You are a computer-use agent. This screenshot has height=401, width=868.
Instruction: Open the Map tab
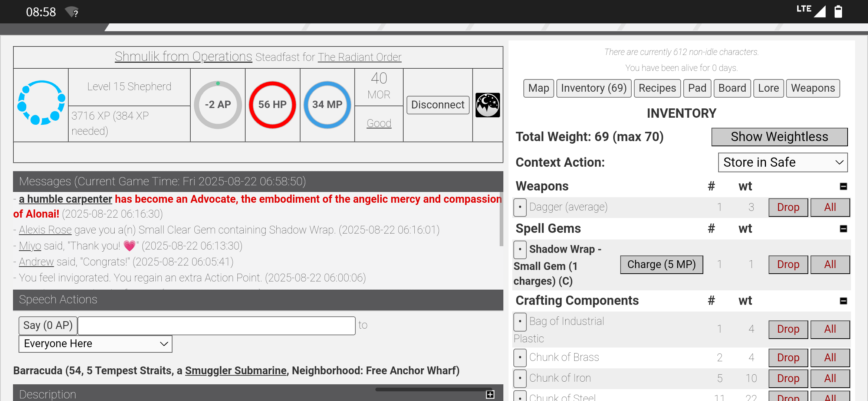538,88
